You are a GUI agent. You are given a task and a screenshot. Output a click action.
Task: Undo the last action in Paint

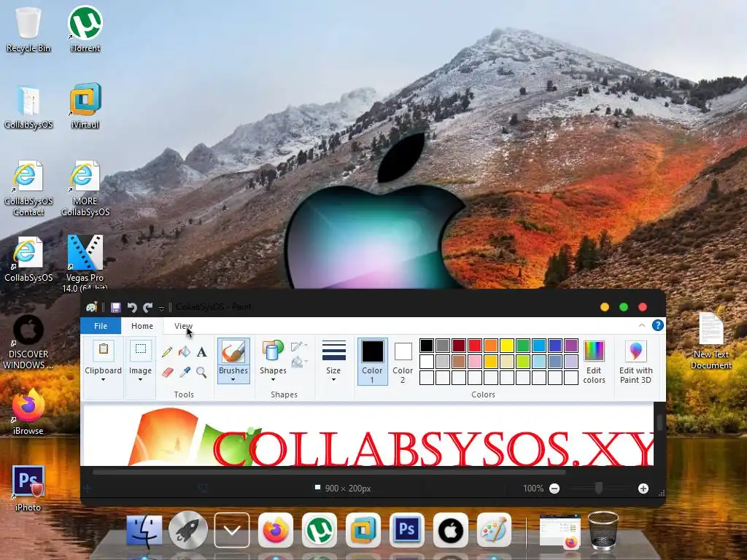(x=132, y=308)
